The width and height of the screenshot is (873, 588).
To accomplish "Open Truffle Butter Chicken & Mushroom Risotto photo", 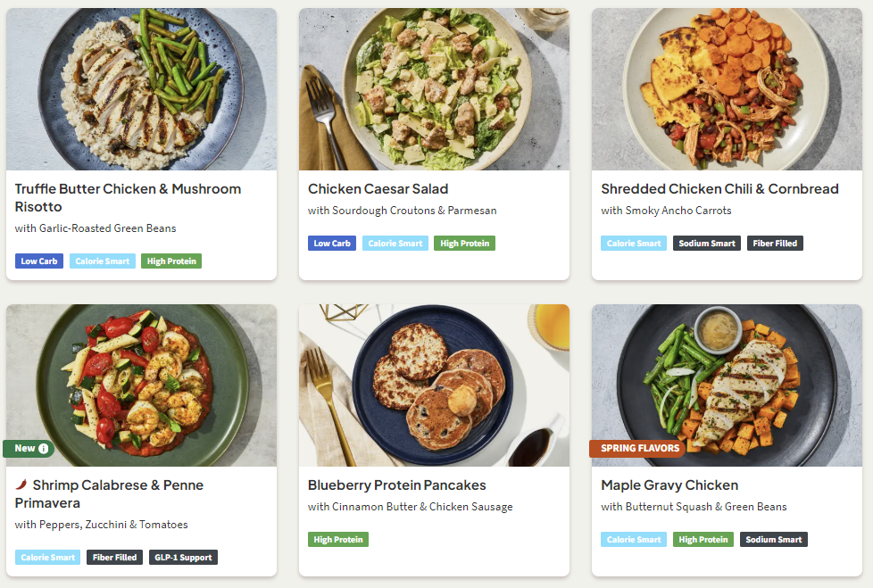I will (141, 89).
